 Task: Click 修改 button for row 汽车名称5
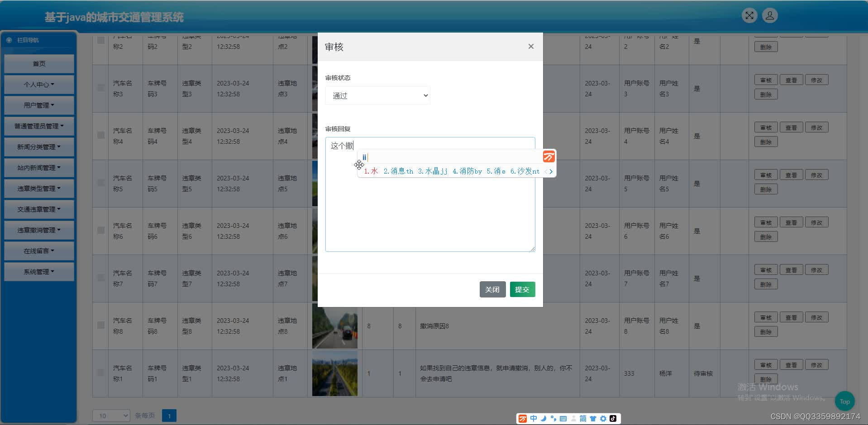tap(816, 175)
